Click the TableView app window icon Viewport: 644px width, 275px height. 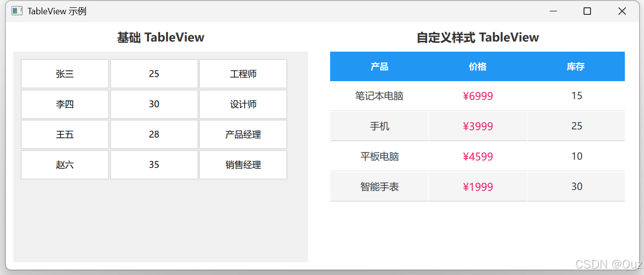tap(17, 11)
